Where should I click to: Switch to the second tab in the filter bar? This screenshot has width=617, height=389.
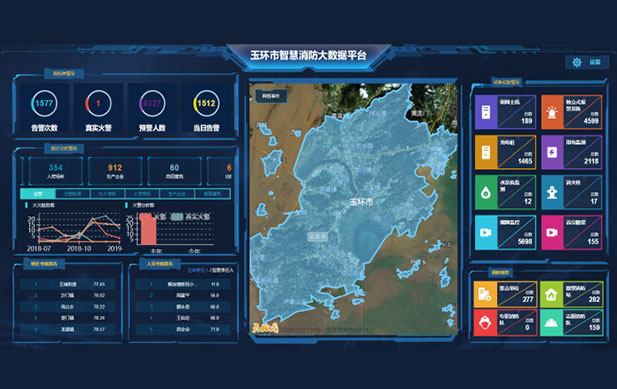pyautogui.click(x=73, y=194)
